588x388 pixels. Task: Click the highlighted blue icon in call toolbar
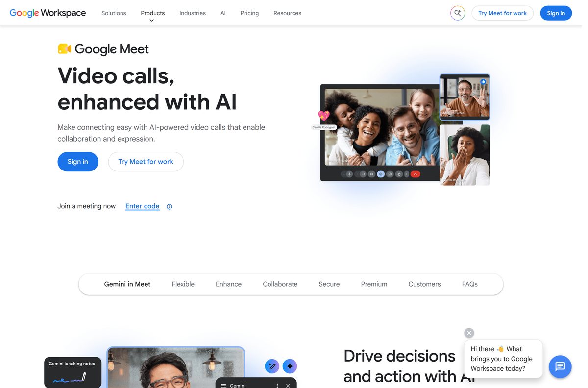tap(381, 174)
